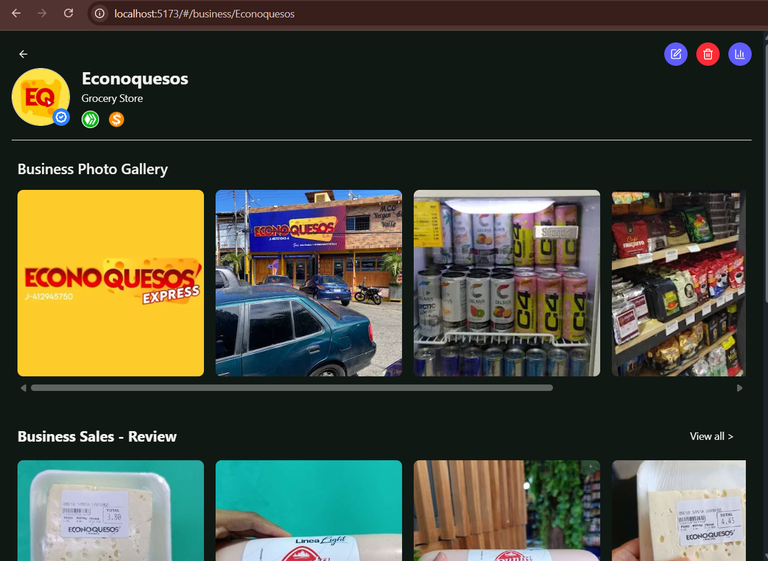
Task: Open the C4 energy drinks fridge photo
Action: click(507, 283)
